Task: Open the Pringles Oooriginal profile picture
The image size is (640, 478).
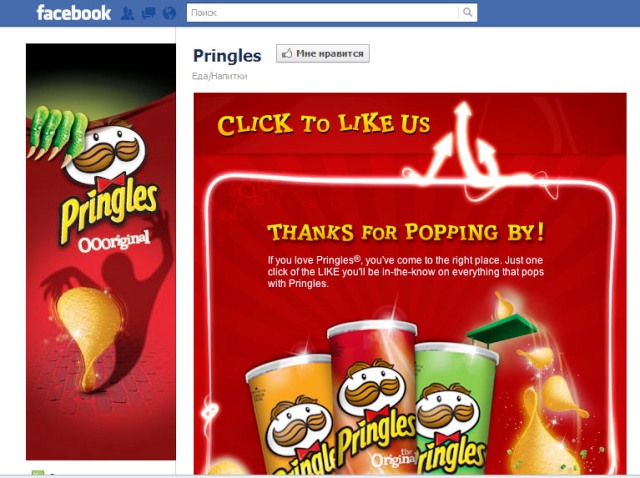Action: (x=101, y=251)
